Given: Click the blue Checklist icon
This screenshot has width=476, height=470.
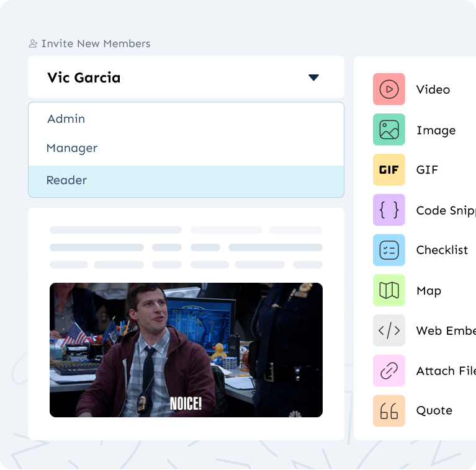Looking at the screenshot, I should coord(388,251).
